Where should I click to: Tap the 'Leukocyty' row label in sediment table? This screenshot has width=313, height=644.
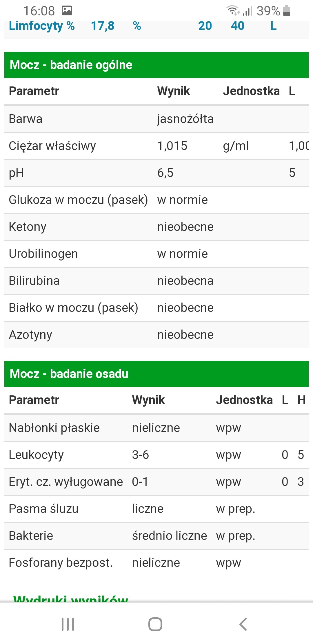click(36, 455)
